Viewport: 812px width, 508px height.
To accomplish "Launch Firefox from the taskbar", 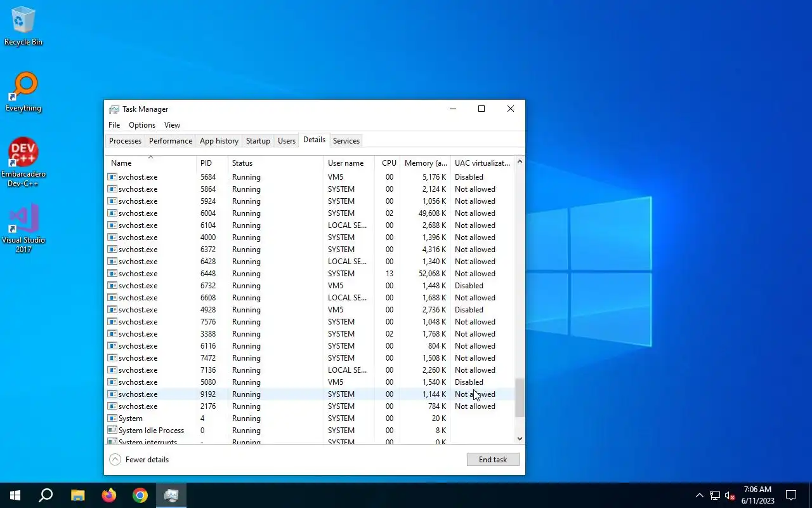I will coord(109,495).
